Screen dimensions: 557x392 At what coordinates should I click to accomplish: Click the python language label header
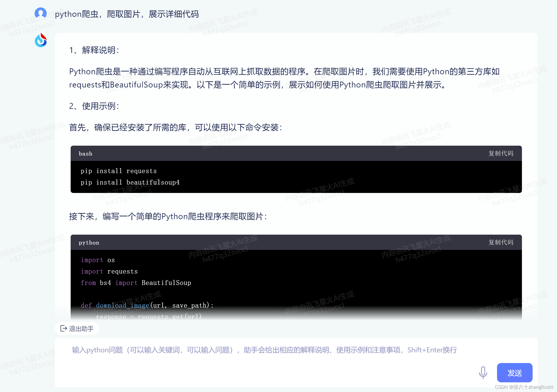[89, 243]
